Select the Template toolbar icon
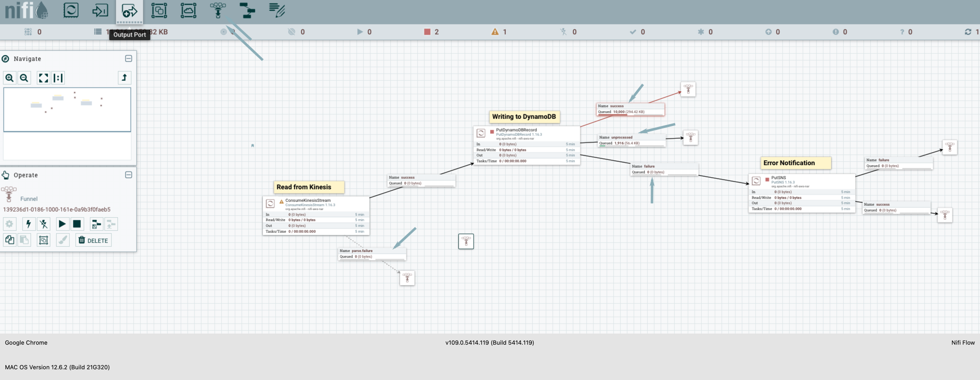 [x=247, y=11]
